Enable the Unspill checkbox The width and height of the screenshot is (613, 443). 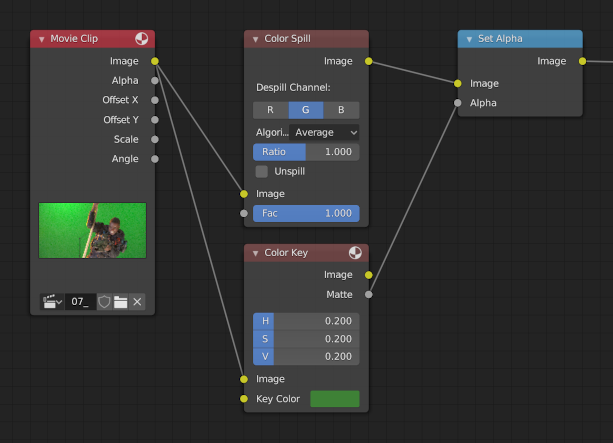pyautogui.click(x=262, y=171)
